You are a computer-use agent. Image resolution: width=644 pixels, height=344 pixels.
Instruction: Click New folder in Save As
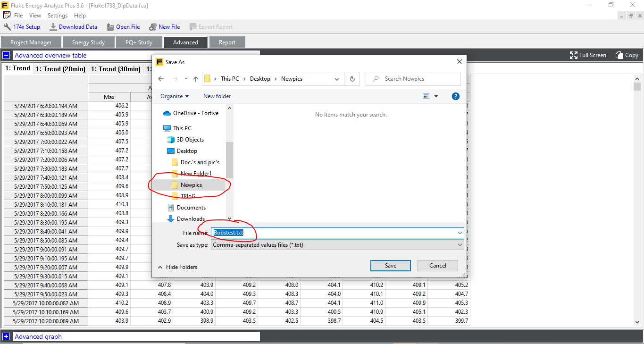[217, 96]
